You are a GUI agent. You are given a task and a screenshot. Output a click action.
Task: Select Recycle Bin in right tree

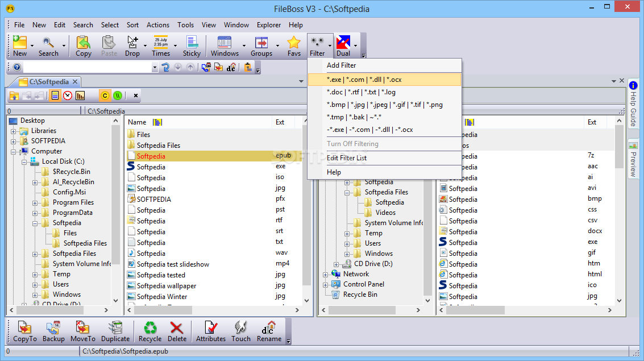click(x=360, y=294)
